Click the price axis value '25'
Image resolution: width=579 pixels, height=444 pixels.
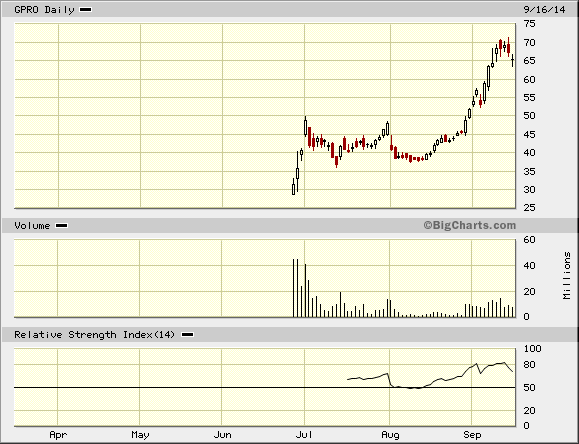click(x=530, y=208)
